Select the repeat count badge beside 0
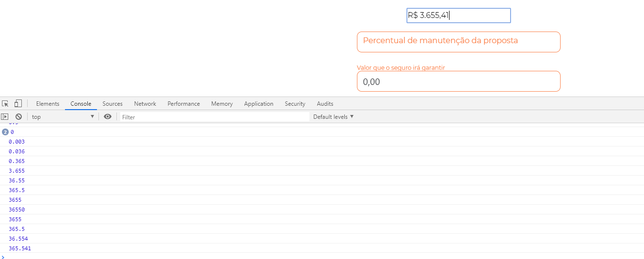 5,132
